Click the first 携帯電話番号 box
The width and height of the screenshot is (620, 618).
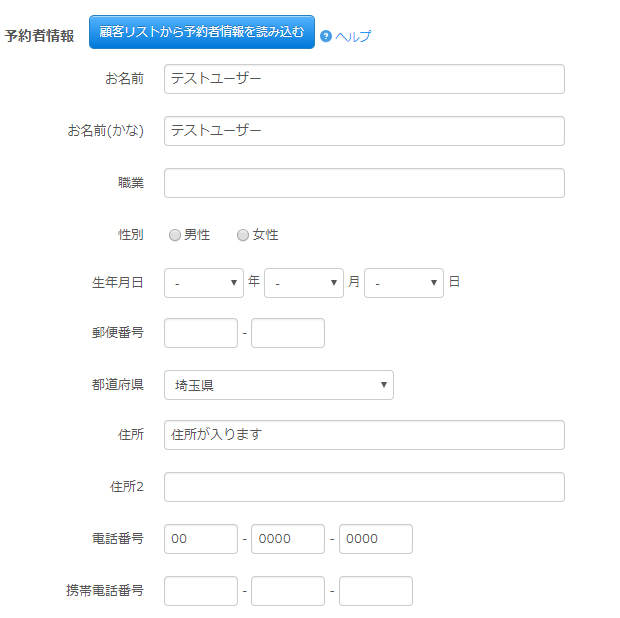coord(201,591)
